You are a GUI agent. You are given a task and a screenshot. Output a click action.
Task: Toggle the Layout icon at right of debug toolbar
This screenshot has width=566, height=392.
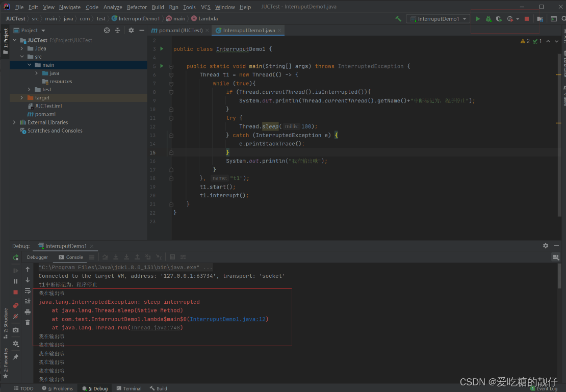coord(556,257)
